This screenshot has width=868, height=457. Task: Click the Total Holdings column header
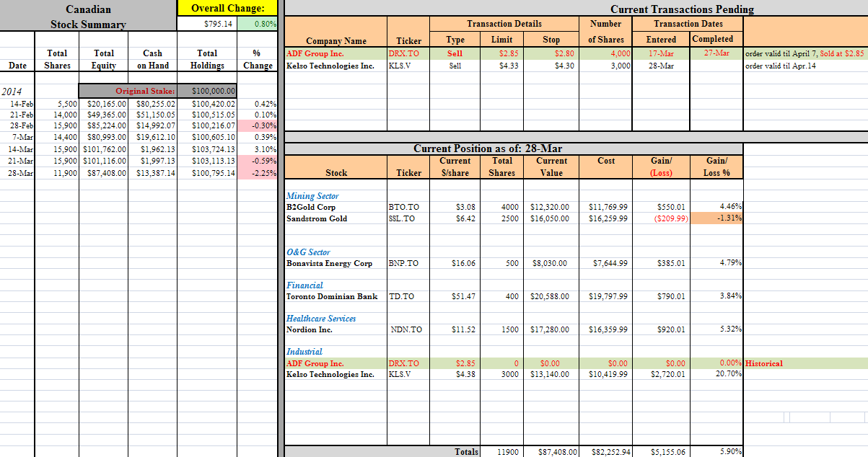coord(207,59)
